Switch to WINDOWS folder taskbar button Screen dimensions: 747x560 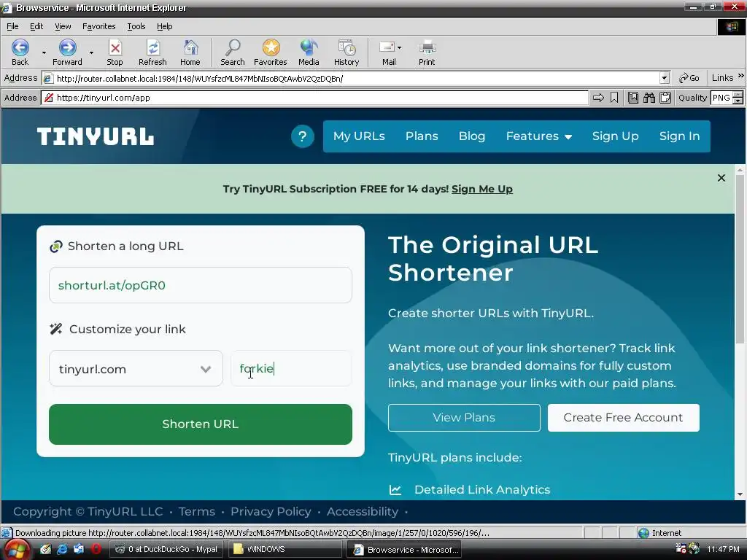[285, 550]
